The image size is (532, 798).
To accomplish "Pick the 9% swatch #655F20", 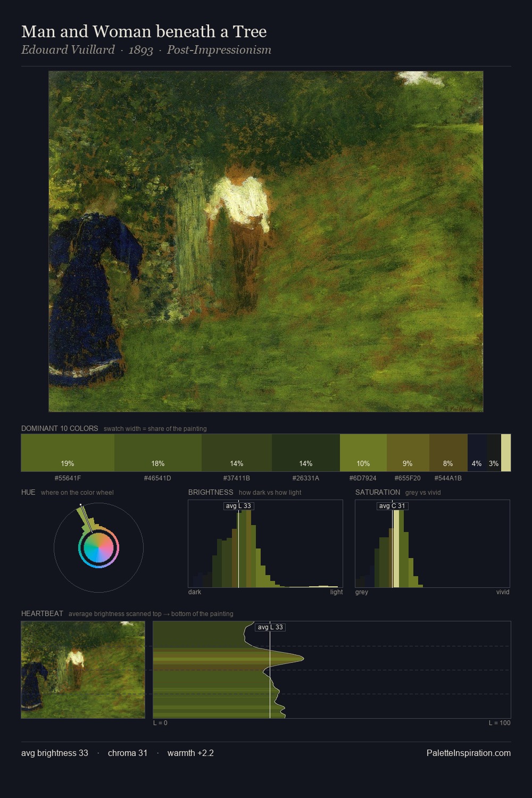I will click(x=408, y=453).
